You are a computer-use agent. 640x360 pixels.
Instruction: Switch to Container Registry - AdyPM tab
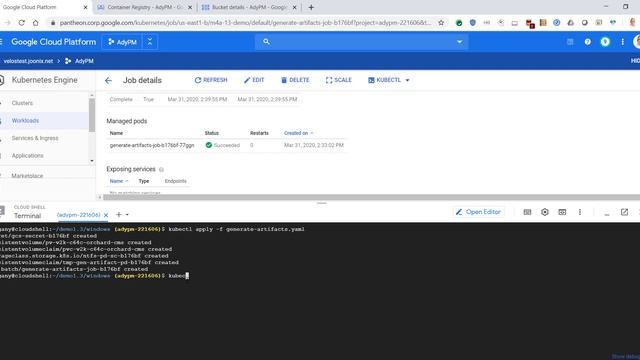145,7
